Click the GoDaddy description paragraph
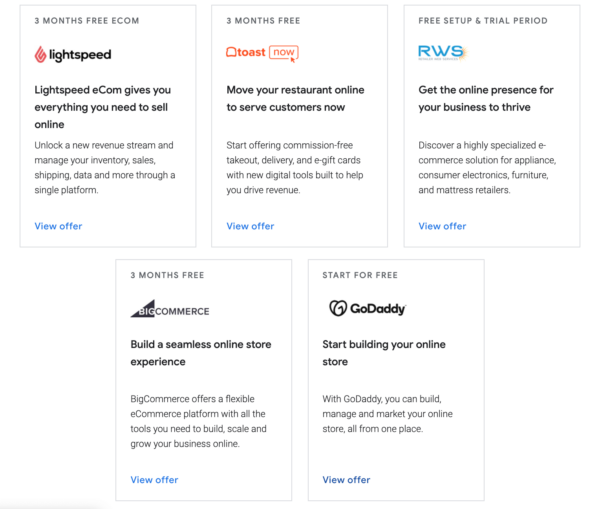This screenshot has height=509, width=600. click(x=388, y=414)
